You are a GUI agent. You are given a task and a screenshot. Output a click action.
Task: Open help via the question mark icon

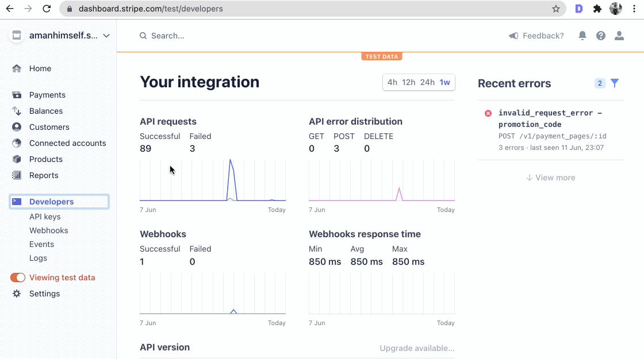click(x=601, y=36)
